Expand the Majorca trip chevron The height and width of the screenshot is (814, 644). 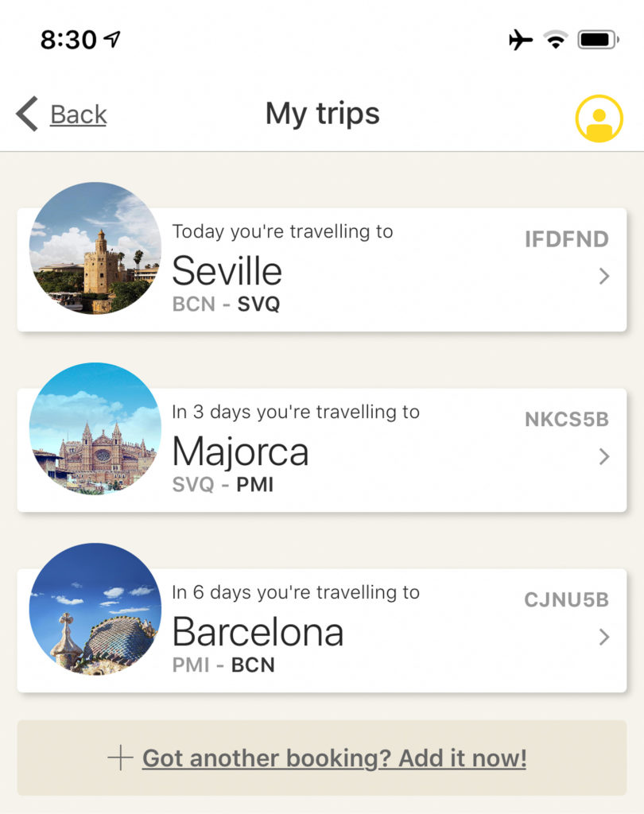tap(604, 456)
